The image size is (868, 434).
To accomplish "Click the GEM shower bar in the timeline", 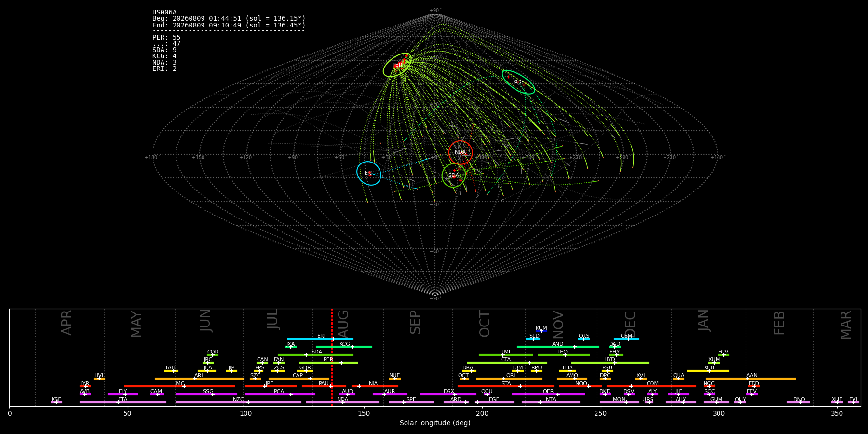I will (626, 339).
